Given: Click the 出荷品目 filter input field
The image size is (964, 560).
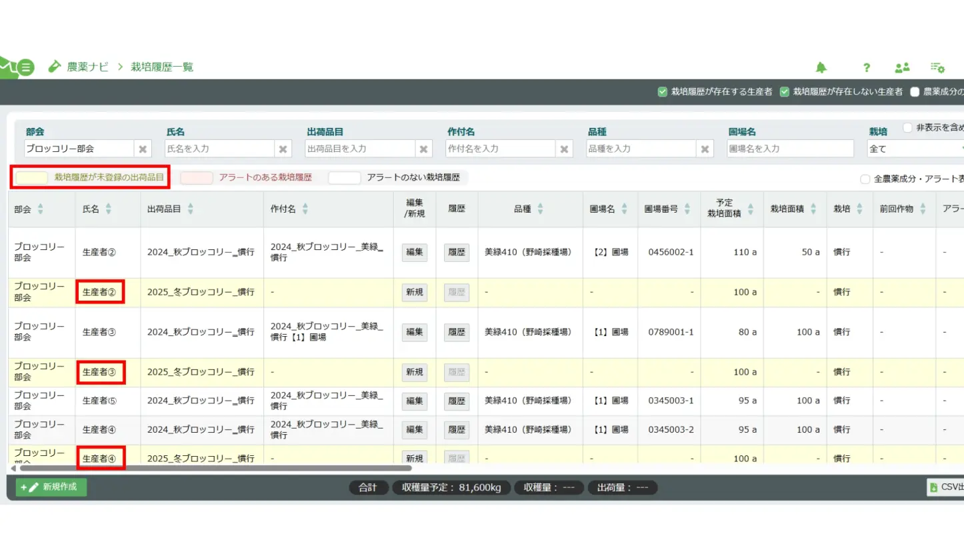Looking at the screenshot, I should click(360, 149).
